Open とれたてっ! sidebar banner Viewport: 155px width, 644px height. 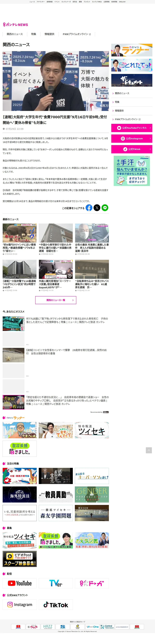(132, 65)
